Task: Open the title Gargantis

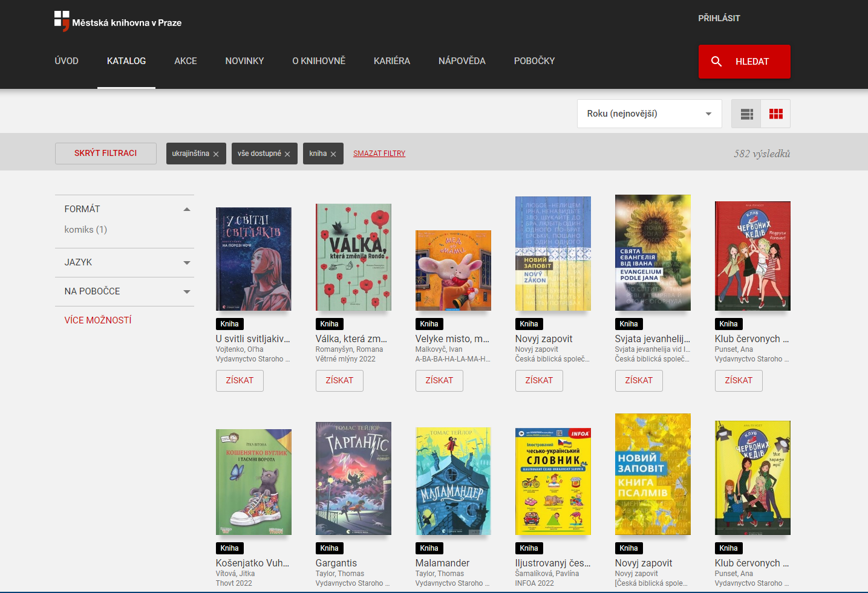Action: [336, 563]
